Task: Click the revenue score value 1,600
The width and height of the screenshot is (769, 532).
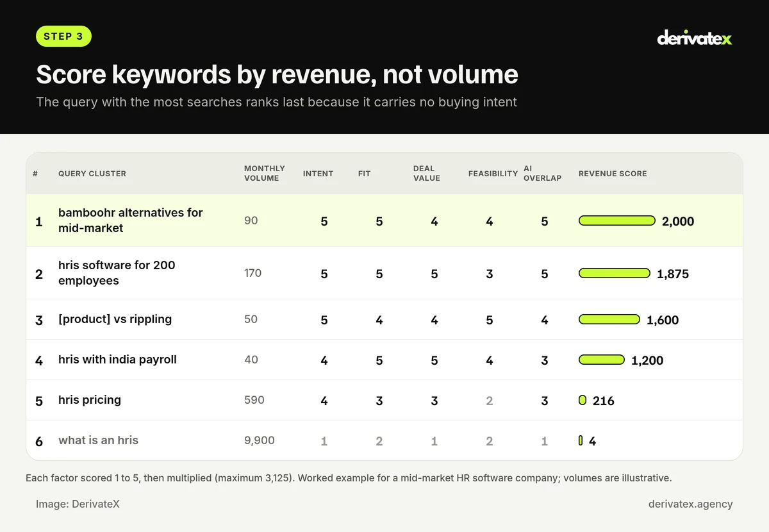Action: point(663,320)
